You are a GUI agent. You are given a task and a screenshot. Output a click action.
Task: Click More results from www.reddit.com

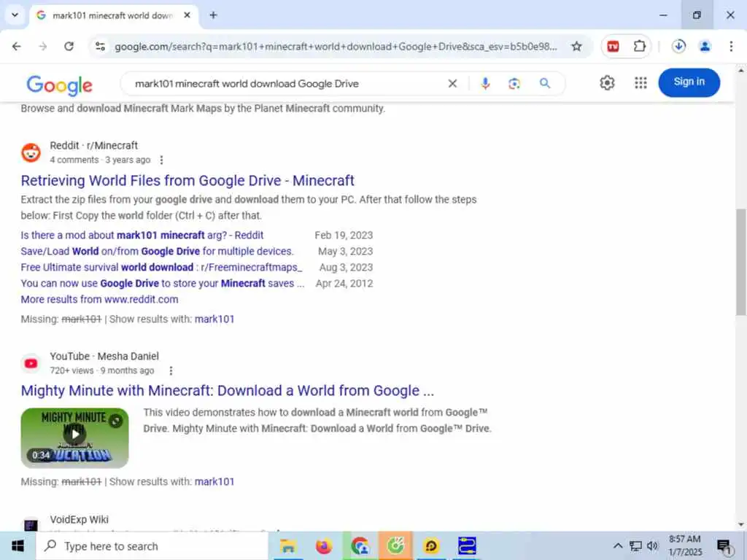[99, 300]
